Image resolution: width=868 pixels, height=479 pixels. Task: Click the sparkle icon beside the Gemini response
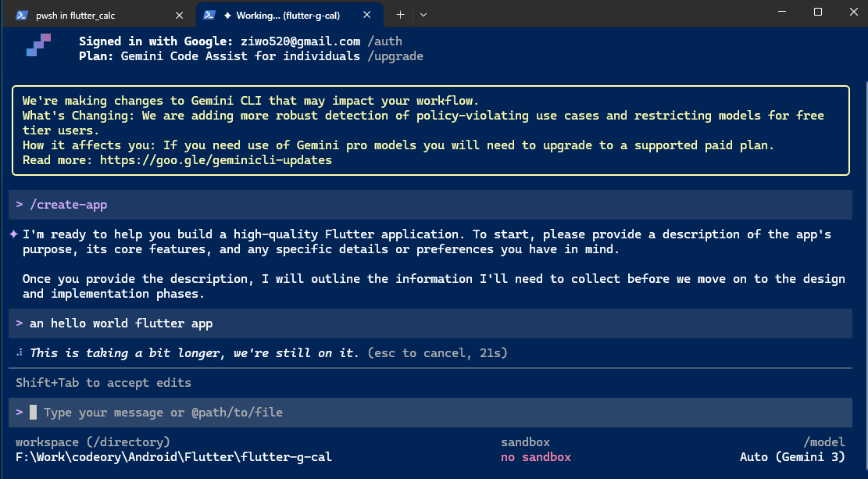pyautogui.click(x=13, y=234)
